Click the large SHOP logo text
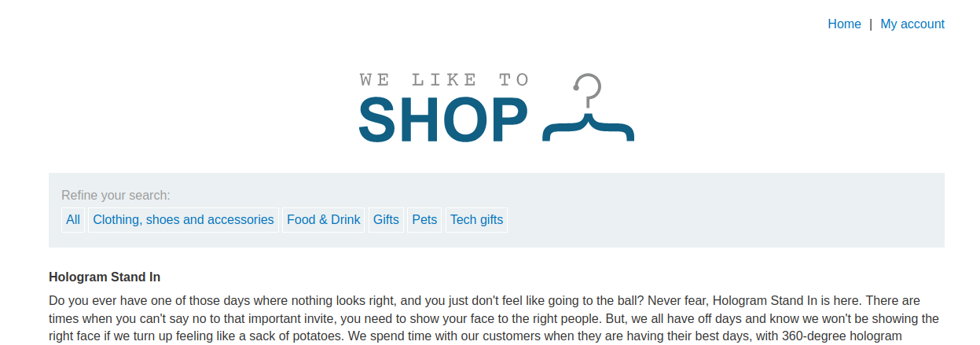 pyautogui.click(x=443, y=120)
